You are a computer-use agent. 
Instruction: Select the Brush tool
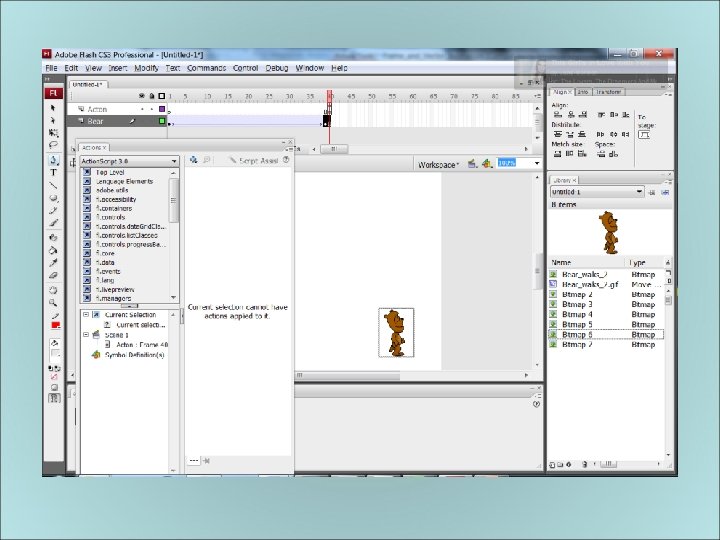point(53,223)
